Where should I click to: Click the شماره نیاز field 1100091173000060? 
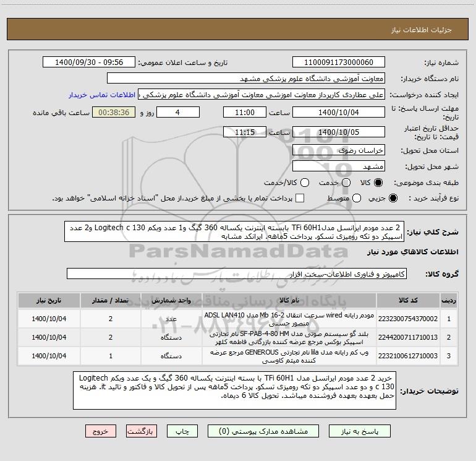339,62
